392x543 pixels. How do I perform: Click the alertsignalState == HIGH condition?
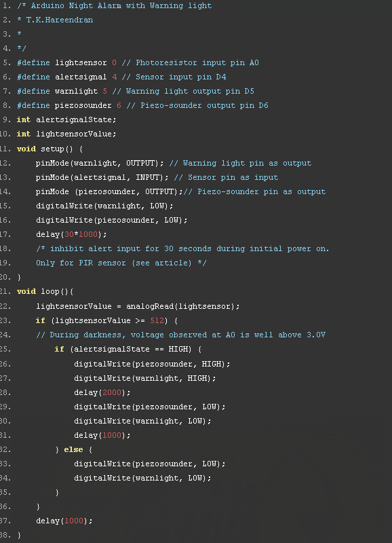tap(131, 349)
